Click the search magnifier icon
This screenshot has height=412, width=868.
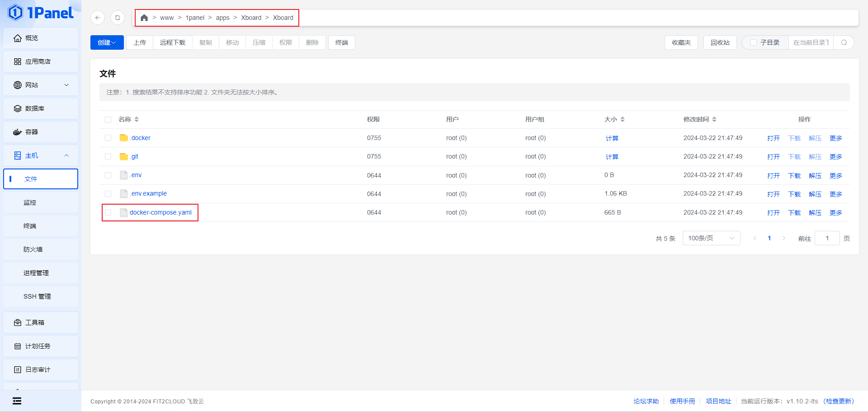(844, 42)
